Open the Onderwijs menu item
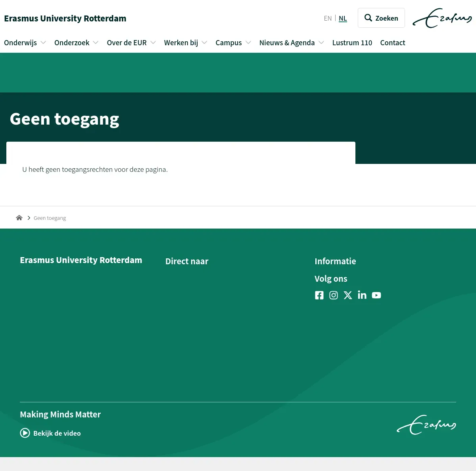 click(x=20, y=42)
